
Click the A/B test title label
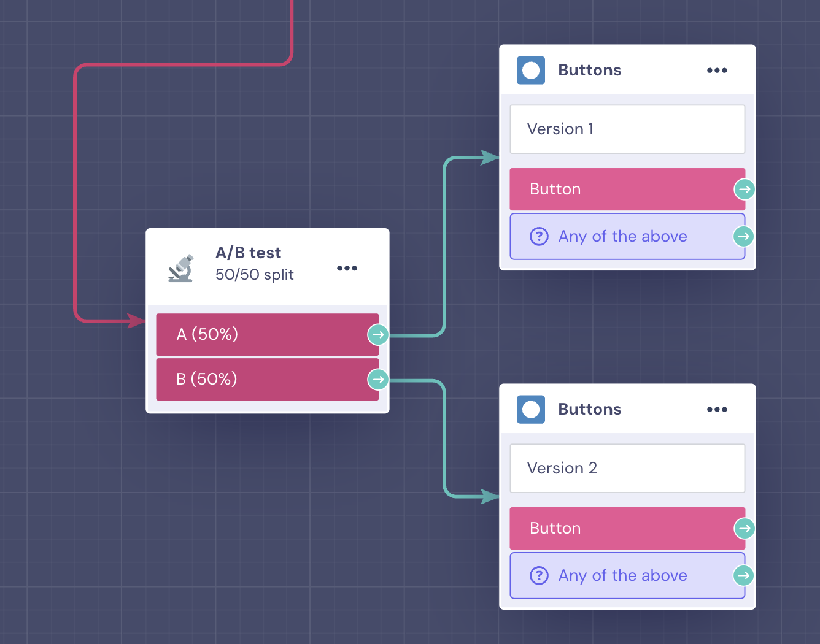(248, 253)
